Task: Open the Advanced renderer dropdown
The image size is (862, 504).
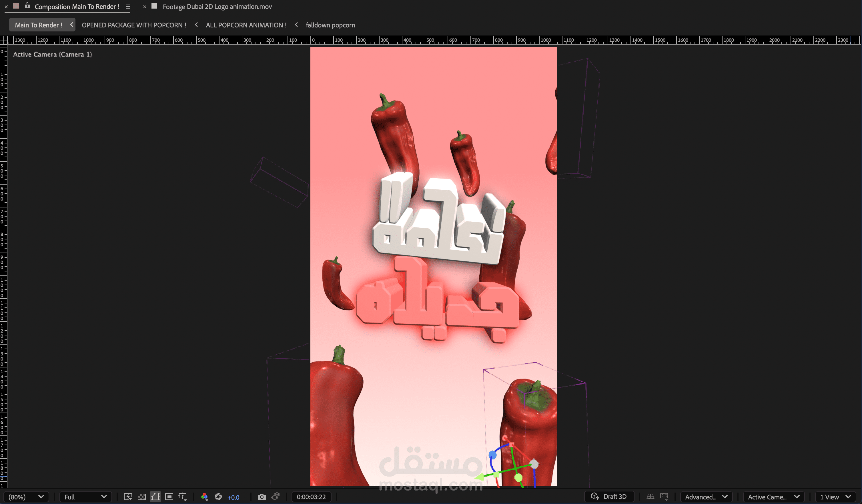Action: click(706, 497)
